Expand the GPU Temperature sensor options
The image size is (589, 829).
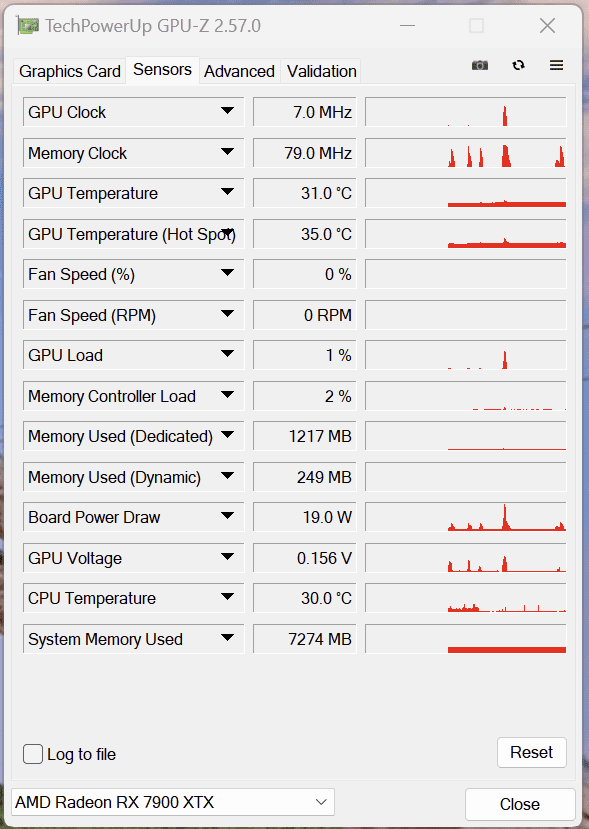pyautogui.click(x=227, y=192)
